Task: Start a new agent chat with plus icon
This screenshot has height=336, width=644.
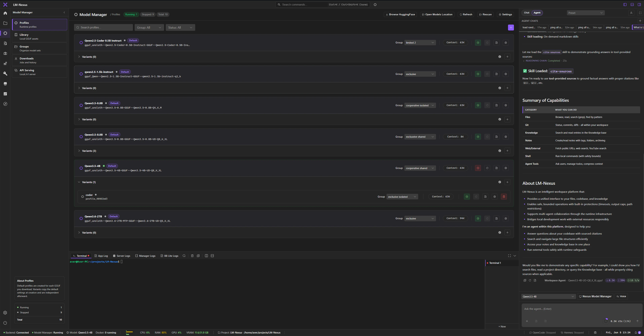Action: (640, 21)
